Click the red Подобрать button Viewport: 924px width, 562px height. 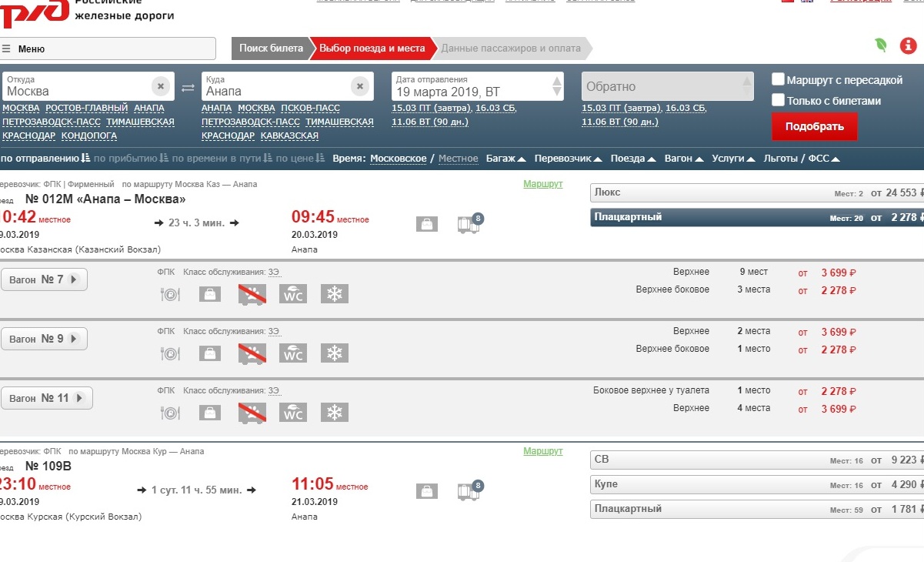(x=815, y=126)
